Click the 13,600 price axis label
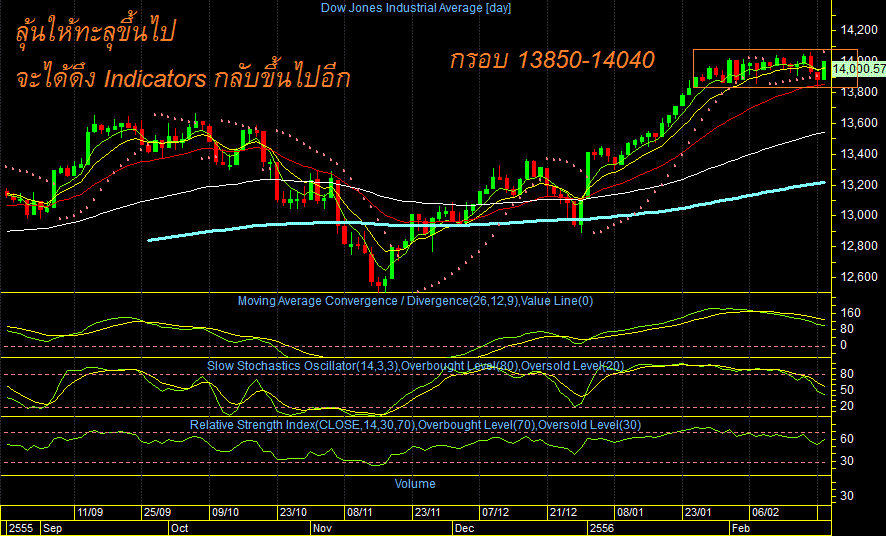The width and height of the screenshot is (886, 536). [859, 123]
